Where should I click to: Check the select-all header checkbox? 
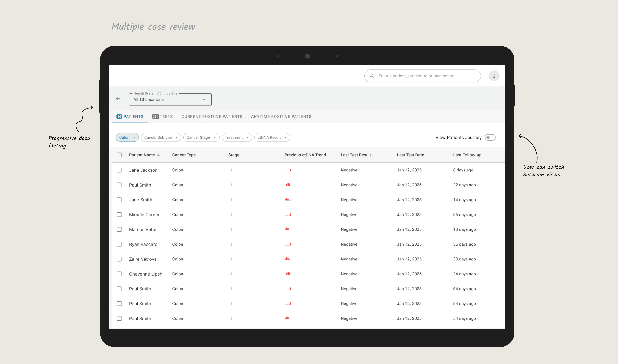(x=119, y=155)
